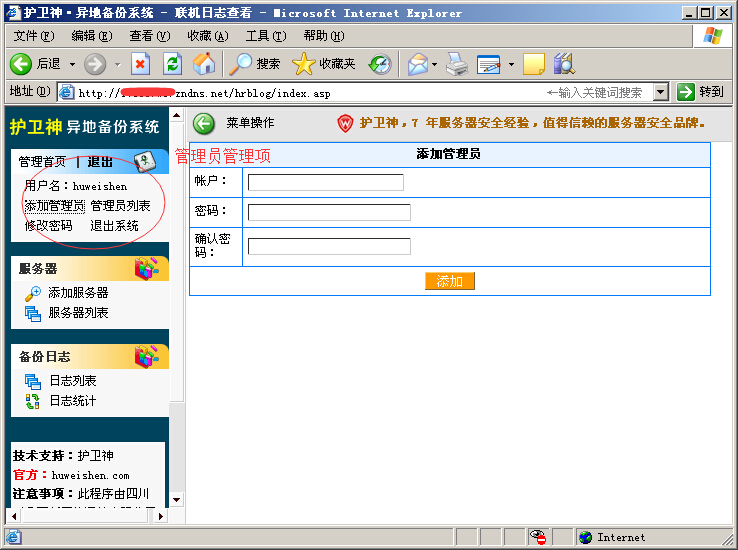Image resolution: width=738 pixels, height=550 pixels.
Task: Click the 日志列表 stacked windows icon
Action: [x=33, y=382]
